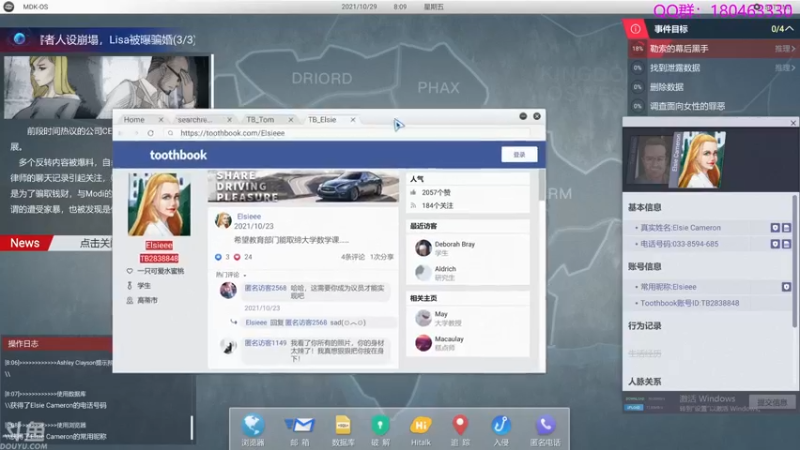This screenshot has width=800, height=450.
Task: Open Aldrich's visitor profile
Action: pos(445,268)
